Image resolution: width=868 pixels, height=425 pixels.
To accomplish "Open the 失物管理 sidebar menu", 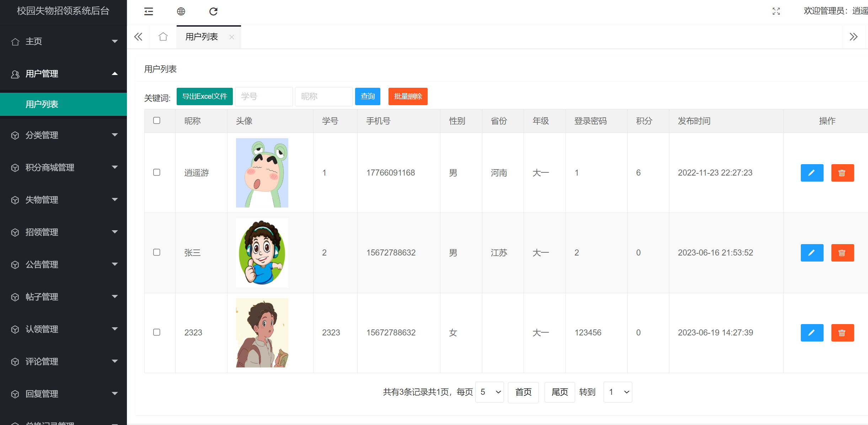I will (41, 200).
